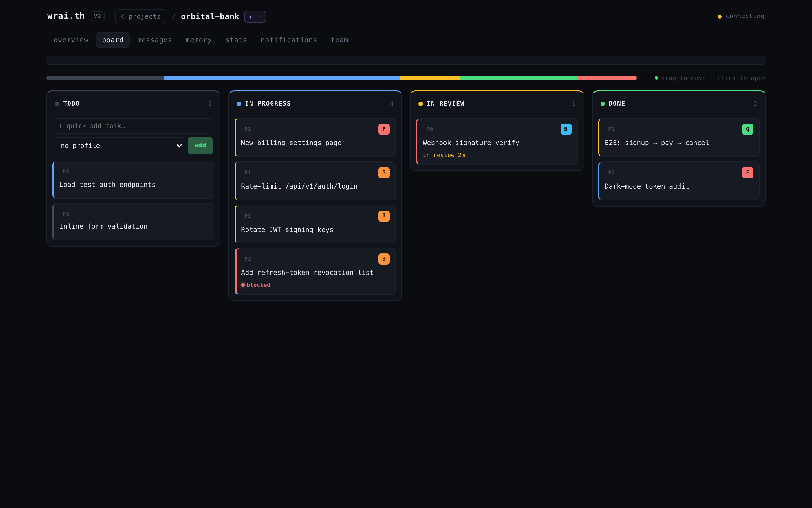Image resolution: width=812 pixels, height=508 pixels.
Task: Click the connecting status text
Action: pos(745,16)
